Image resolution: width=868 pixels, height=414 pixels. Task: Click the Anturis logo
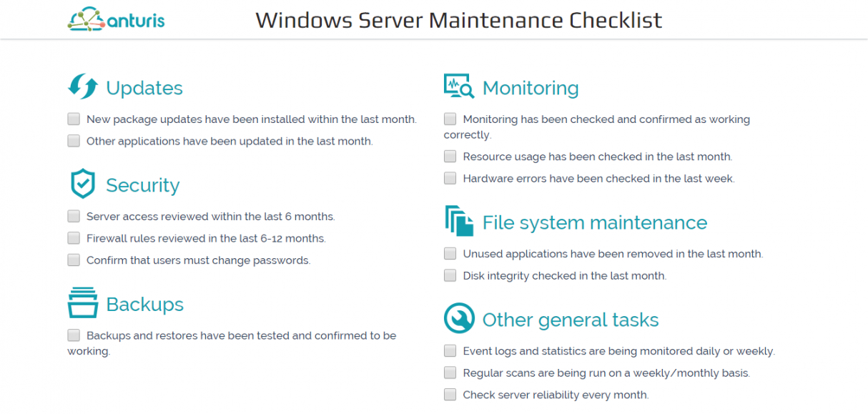pyautogui.click(x=116, y=19)
